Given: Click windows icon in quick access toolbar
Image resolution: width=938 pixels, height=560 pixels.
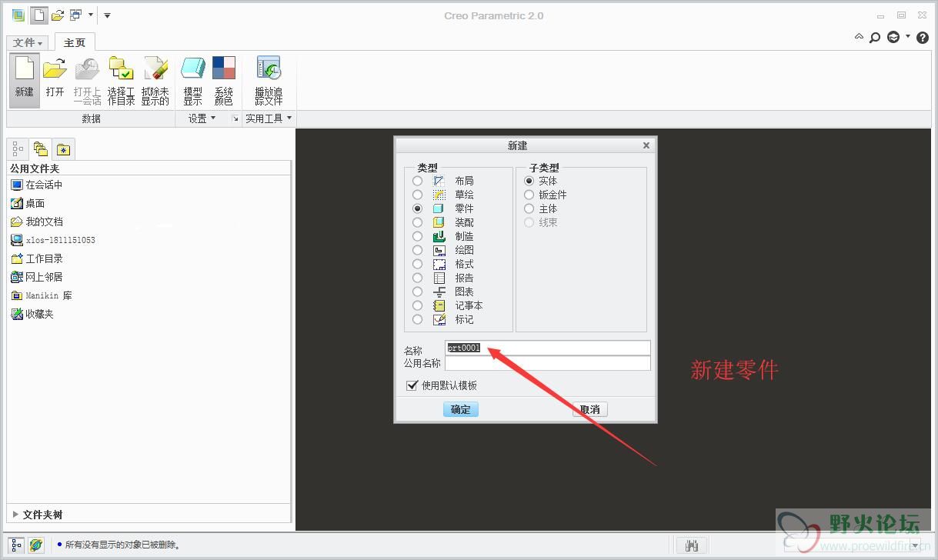Looking at the screenshot, I should click(x=76, y=15).
